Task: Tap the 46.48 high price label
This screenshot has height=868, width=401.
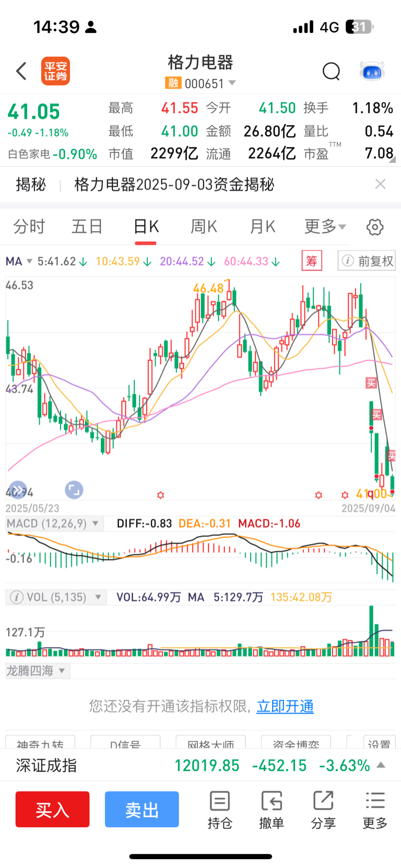Action: (208, 288)
